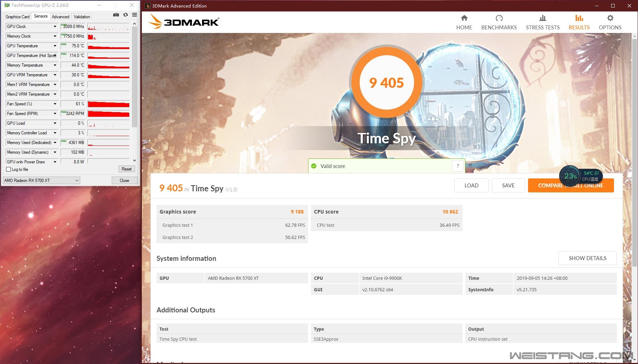
Task: Click the valid score help question mark
Action: pyautogui.click(x=458, y=166)
